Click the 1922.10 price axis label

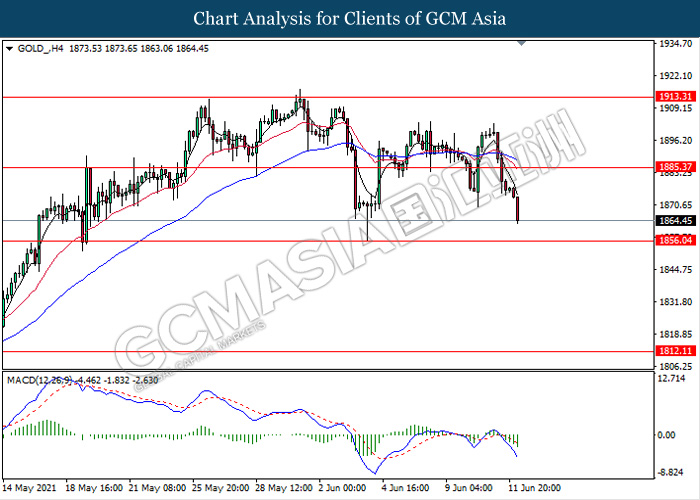pos(675,76)
